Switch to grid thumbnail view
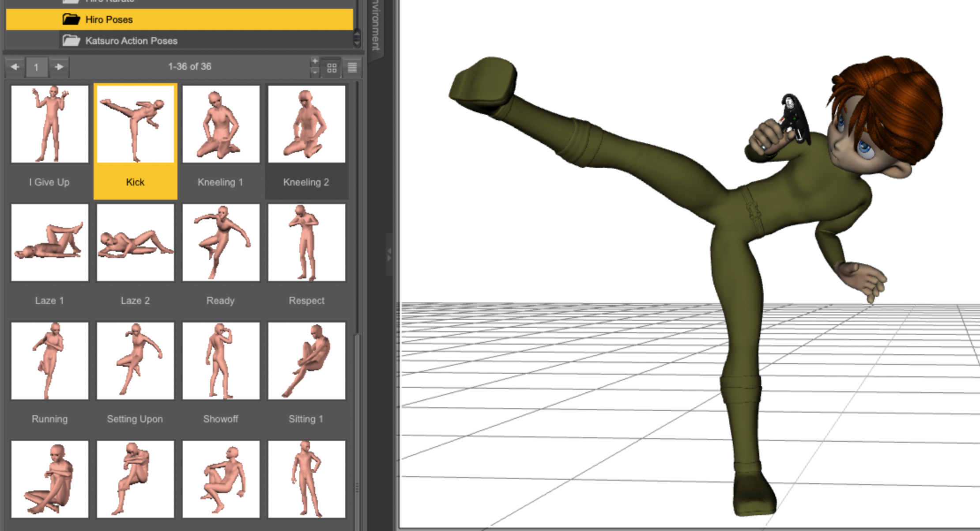This screenshot has width=980, height=531. 332,68
